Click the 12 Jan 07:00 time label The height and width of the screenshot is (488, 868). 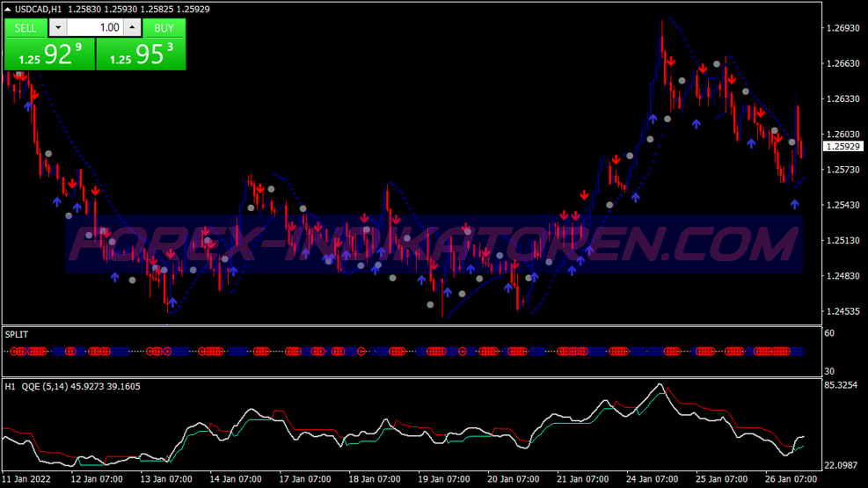(x=97, y=479)
